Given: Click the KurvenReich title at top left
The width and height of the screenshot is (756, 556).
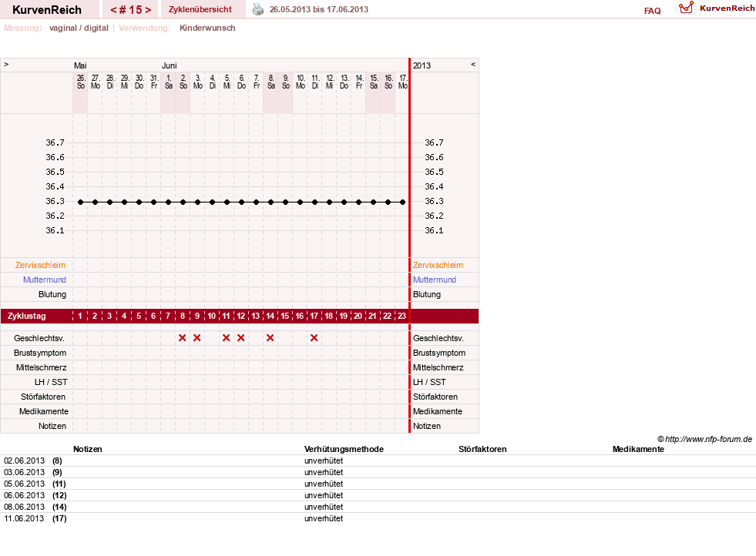Looking at the screenshot, I should tap(47, 10).
